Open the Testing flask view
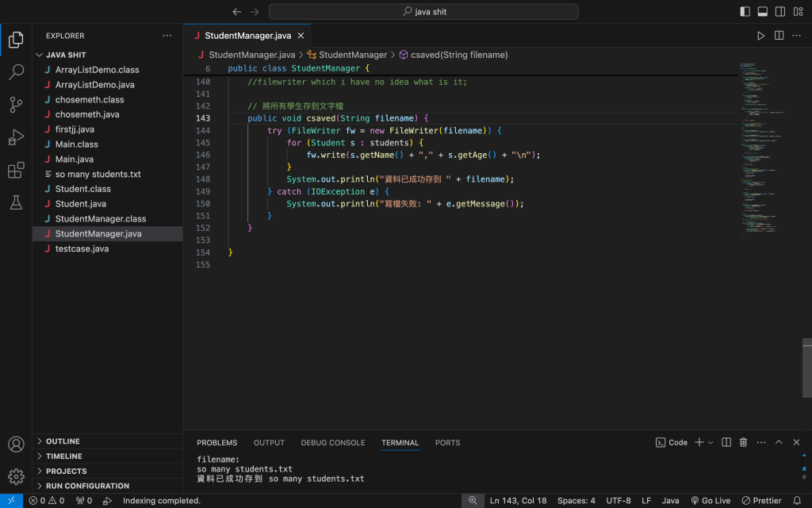812x508 pixels. (x=16, y=202)
